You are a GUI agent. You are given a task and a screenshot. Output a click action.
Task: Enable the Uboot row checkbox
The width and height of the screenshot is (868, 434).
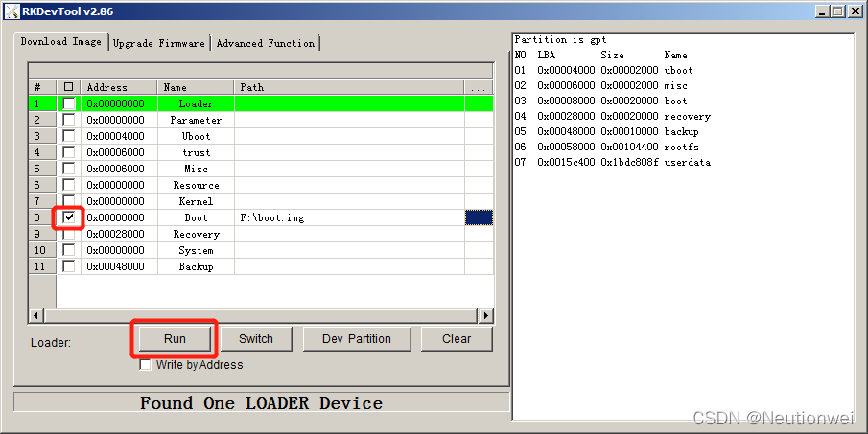(69, 136)
